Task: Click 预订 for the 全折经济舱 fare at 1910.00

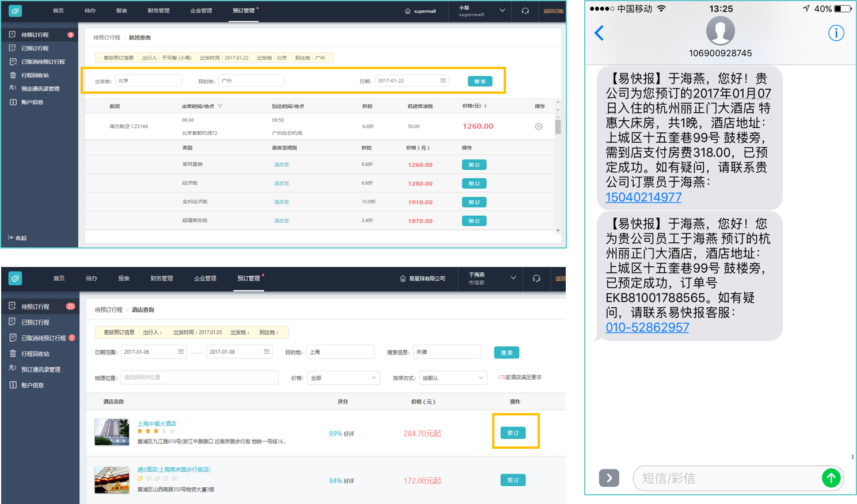Action: point(474,202)
